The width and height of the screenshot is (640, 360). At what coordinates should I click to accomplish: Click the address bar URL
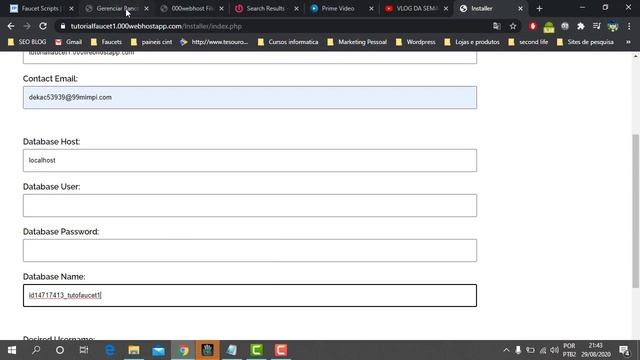pos(156,26)
